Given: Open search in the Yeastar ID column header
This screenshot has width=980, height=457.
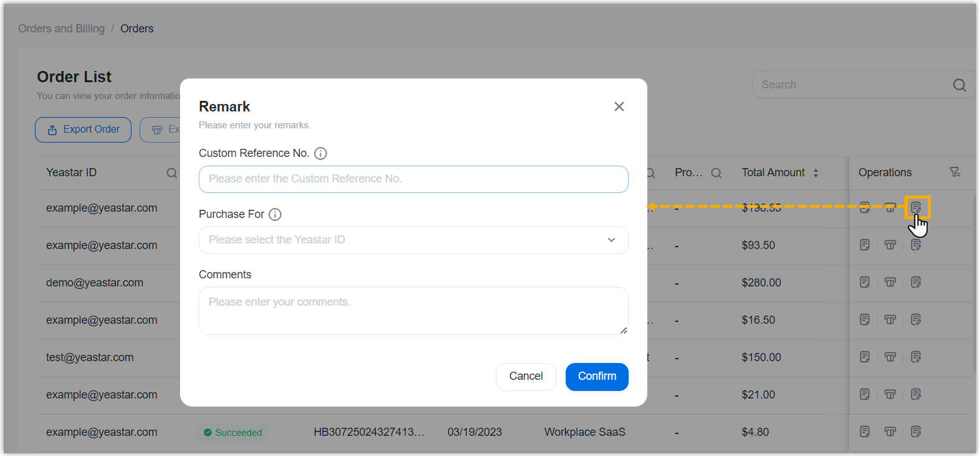Looking at the screenshot, I should pyautogui.click(x=172, y=173).
